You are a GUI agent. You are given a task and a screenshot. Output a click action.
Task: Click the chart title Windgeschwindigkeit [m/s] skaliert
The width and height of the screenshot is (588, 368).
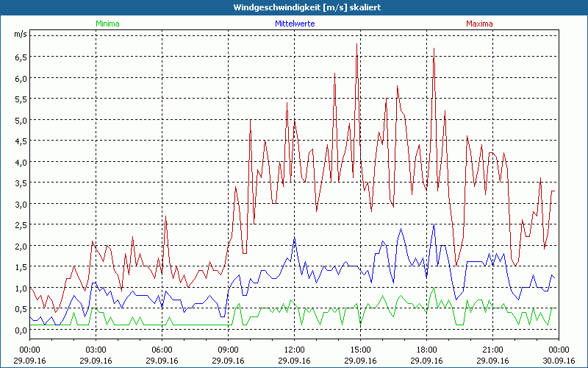294,7
